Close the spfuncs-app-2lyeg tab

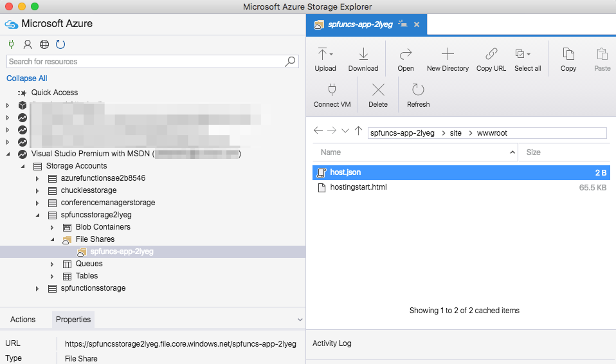pos(417,25)
